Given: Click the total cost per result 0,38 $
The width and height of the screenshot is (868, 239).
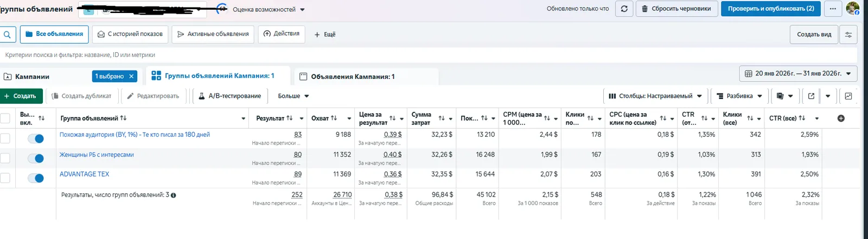Looking at the screenshot, I should (x=394, y=194).
